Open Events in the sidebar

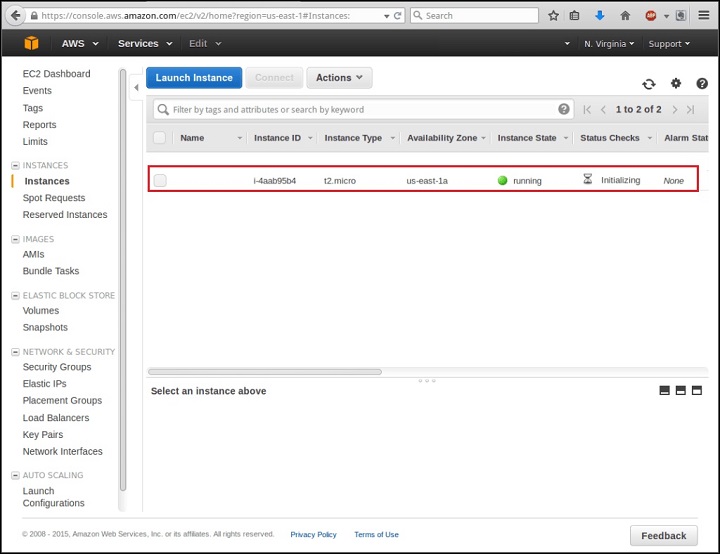[37, 90]
